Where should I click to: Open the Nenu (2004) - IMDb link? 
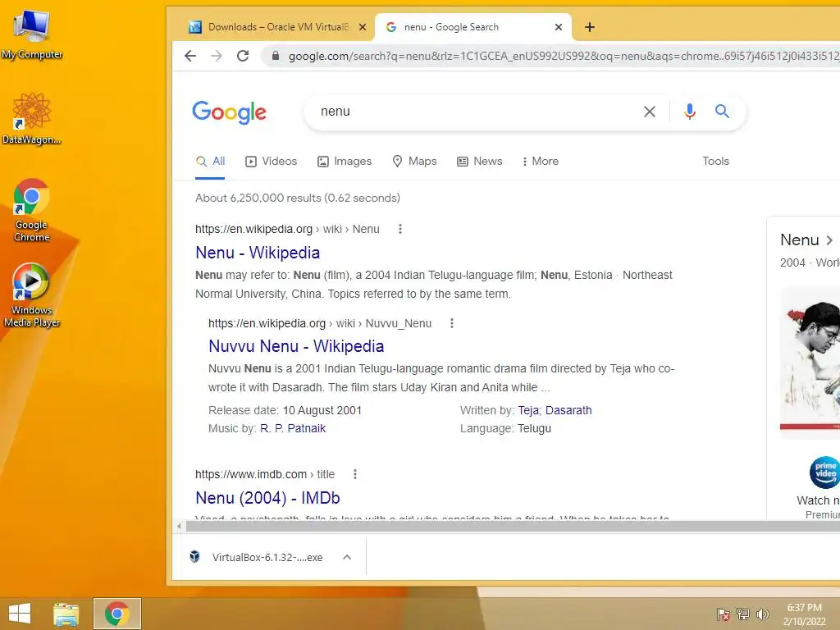click(x=268, y=498)
